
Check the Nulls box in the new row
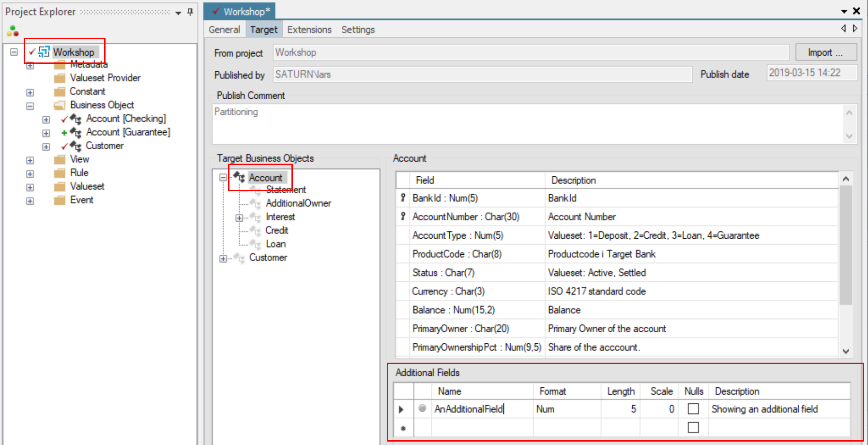[693, 428]
